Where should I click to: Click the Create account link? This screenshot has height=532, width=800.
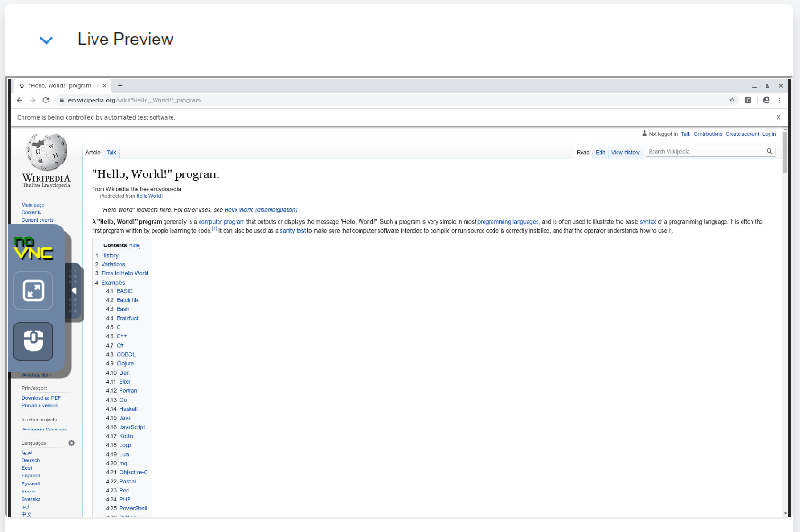[742, 134]
